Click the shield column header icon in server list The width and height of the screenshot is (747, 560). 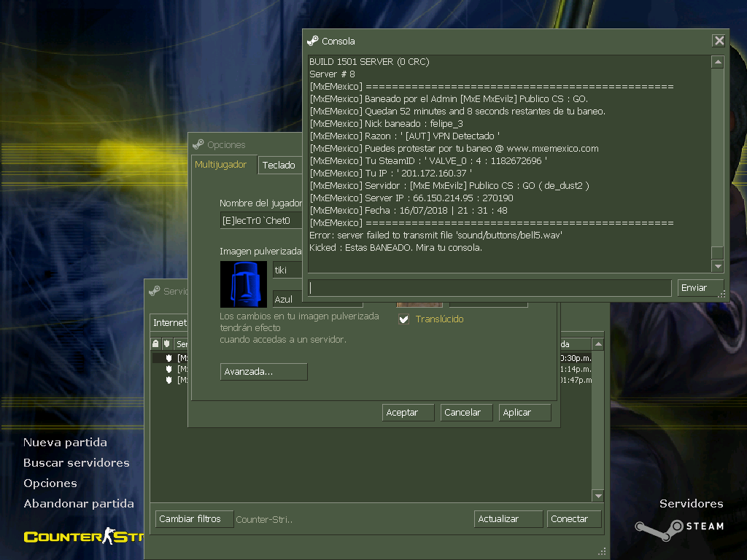[167, 343]
